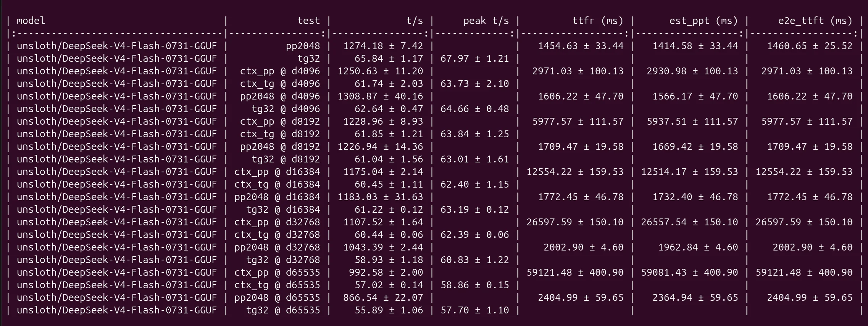Image resolution: width=868 pixels, height=326 pixels.
Task: Select the t/s value "61.85 ± 1.21"
Action: pyautogui.click(x=389, y=134)
